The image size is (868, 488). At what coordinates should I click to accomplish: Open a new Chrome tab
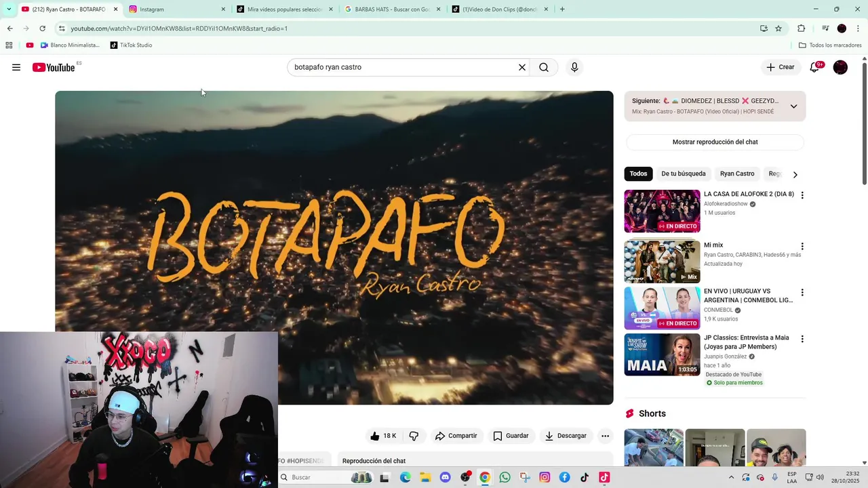pos(562,9)
